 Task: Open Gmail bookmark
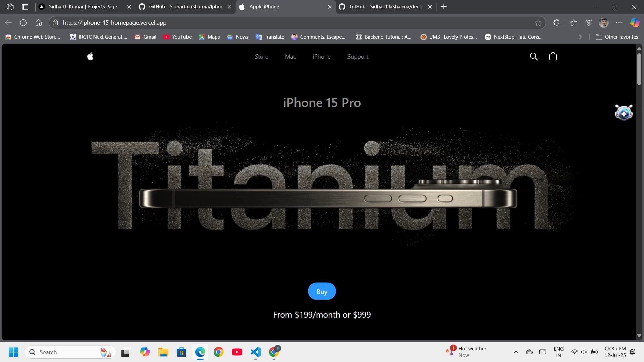click(145, 37)
